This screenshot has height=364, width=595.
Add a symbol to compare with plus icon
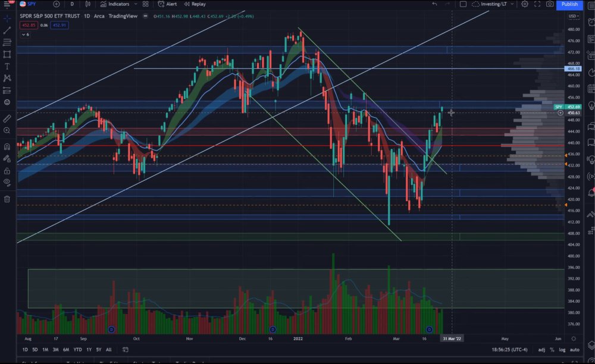pos(56,4)
